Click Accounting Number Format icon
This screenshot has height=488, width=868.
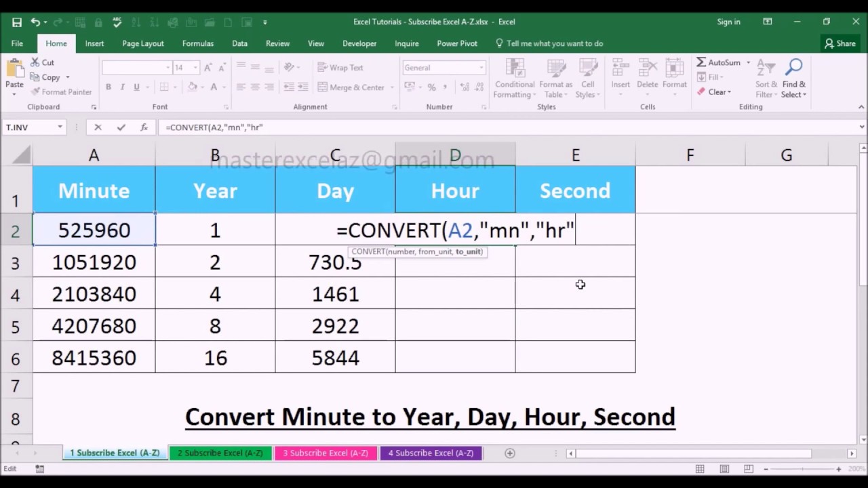tap(409, 87)
